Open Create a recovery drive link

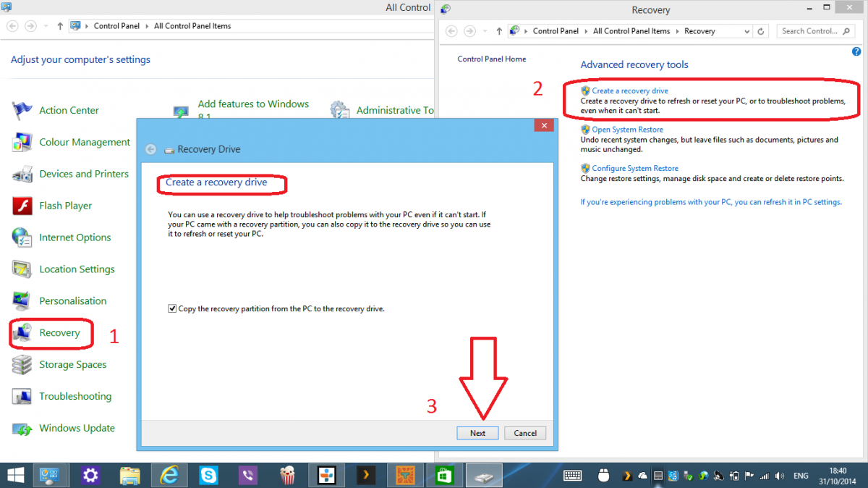(630, 91)
